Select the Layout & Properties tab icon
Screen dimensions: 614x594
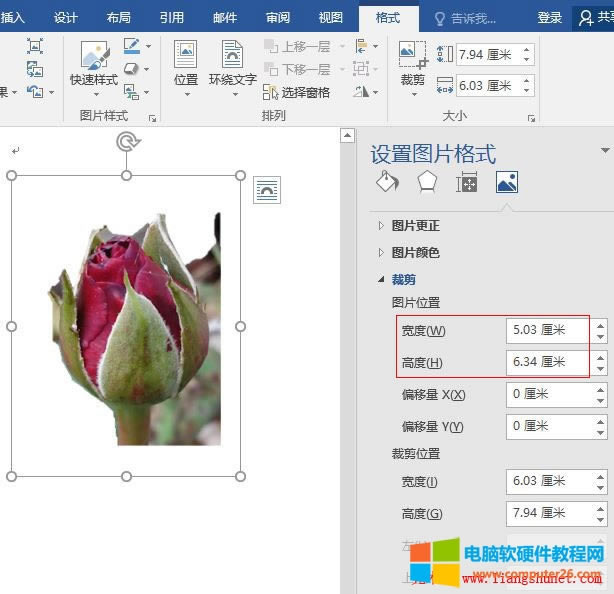pos(466,182)
